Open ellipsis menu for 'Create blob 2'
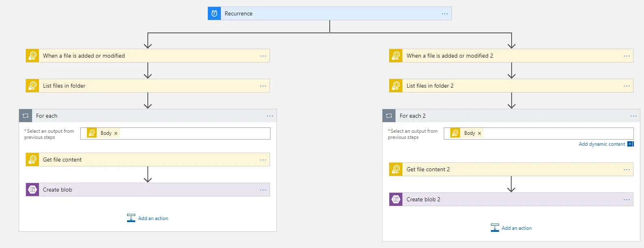Viewport: 644px width, 248px height. point(627,200)
